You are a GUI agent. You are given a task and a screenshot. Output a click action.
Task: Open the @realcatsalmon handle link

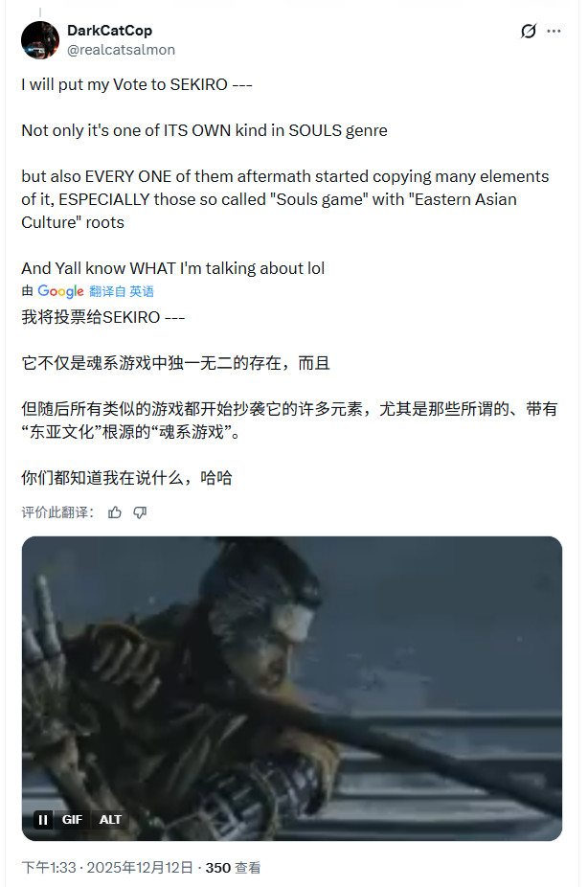[x=121, y=50]
